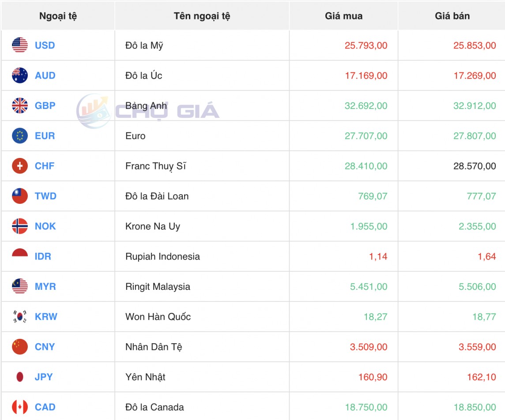Click the Swiss flag icon
The width and height of the screenshot is (505, 420).
click(x=20, y=166)
